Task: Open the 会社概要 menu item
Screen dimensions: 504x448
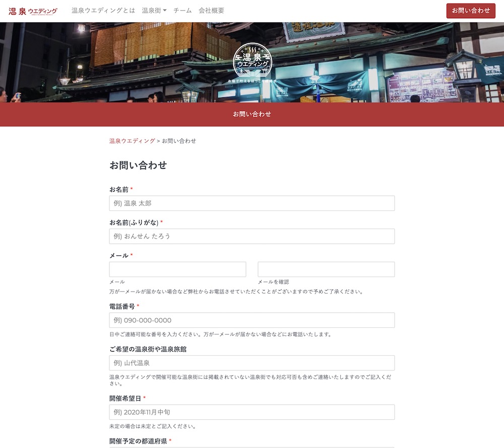Action: tap(211, 11)
